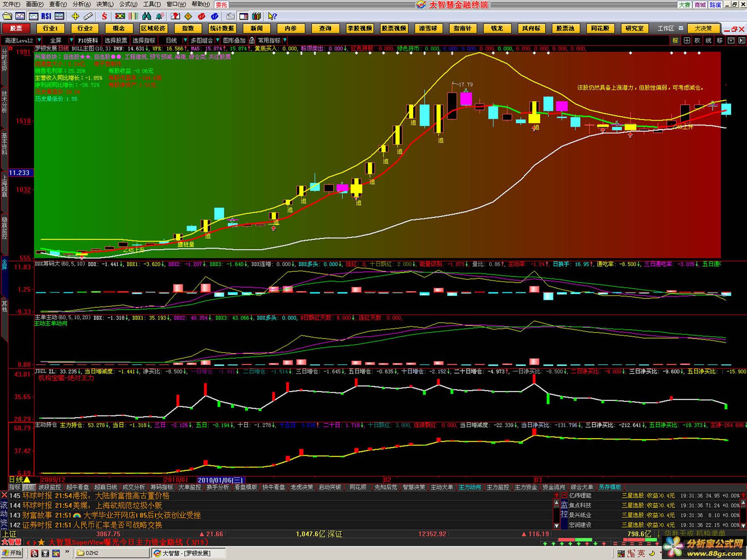The image size is (747, 560).
Task: Switch to the 波段监控 template tab
Action: point(50,487)
